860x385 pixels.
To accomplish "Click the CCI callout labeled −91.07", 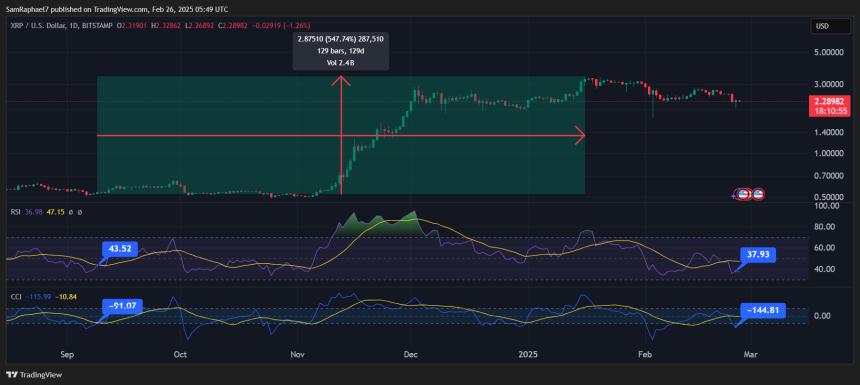I will pyautogui.click(x=122, y=306).
